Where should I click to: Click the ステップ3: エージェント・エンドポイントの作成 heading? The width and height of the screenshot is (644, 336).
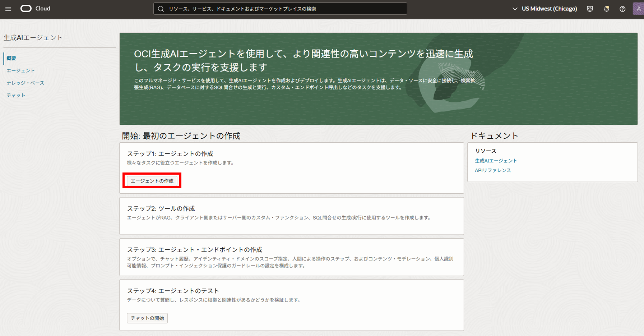195,250
